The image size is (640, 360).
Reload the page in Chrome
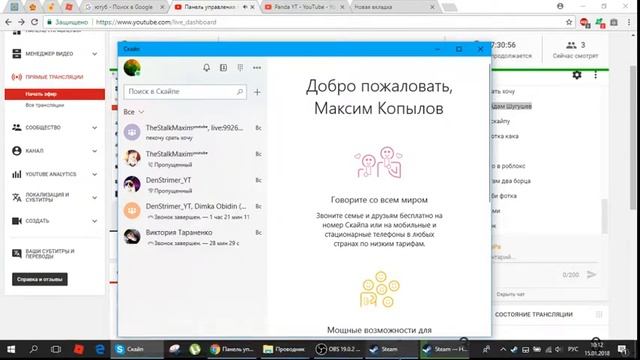(35, 22)
